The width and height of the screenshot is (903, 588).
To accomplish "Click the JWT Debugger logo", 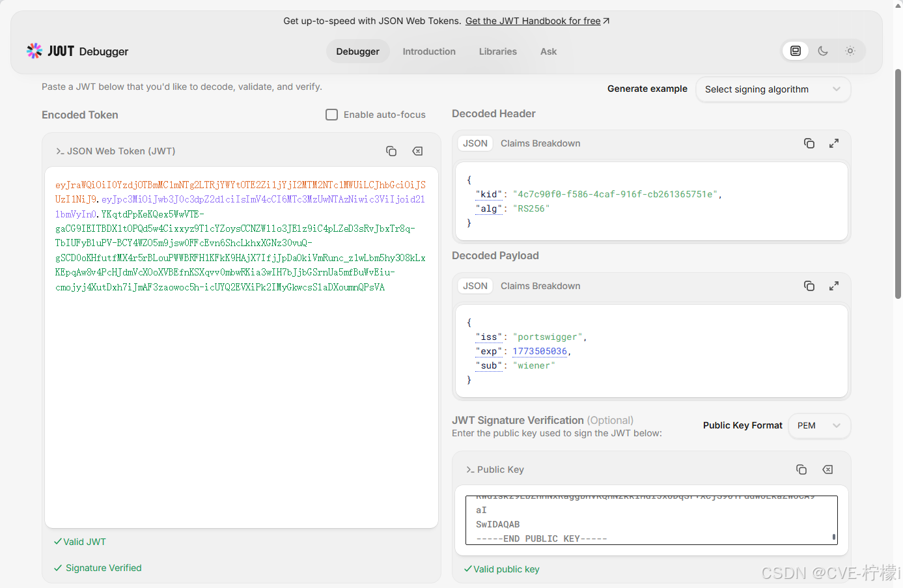I will pos(77,51).
